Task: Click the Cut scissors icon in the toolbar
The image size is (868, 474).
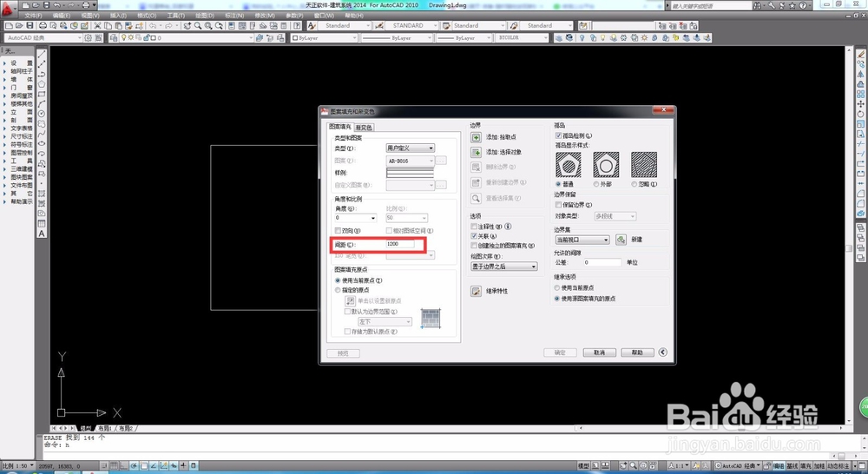Action: coord(97,25)
